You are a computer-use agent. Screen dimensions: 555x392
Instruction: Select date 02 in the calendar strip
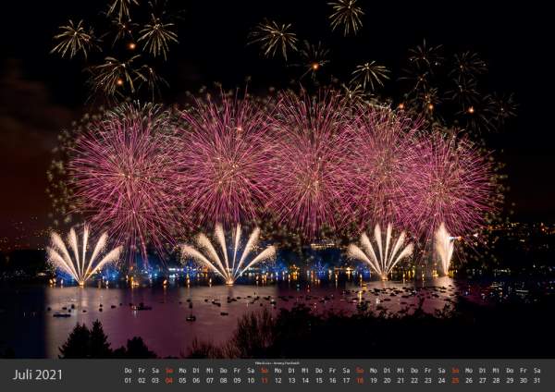point(142,381)
